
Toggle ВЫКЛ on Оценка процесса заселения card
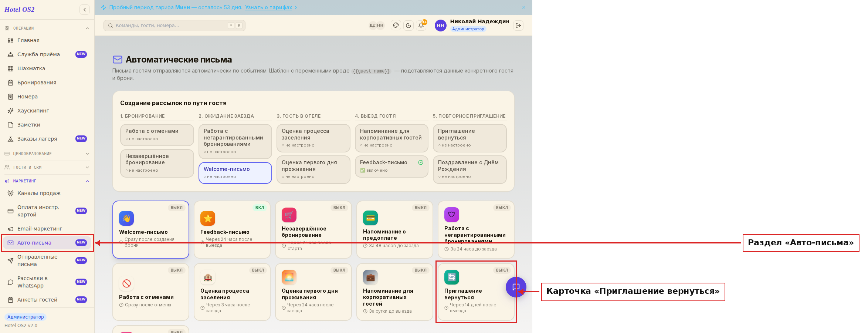pos(258,270)
